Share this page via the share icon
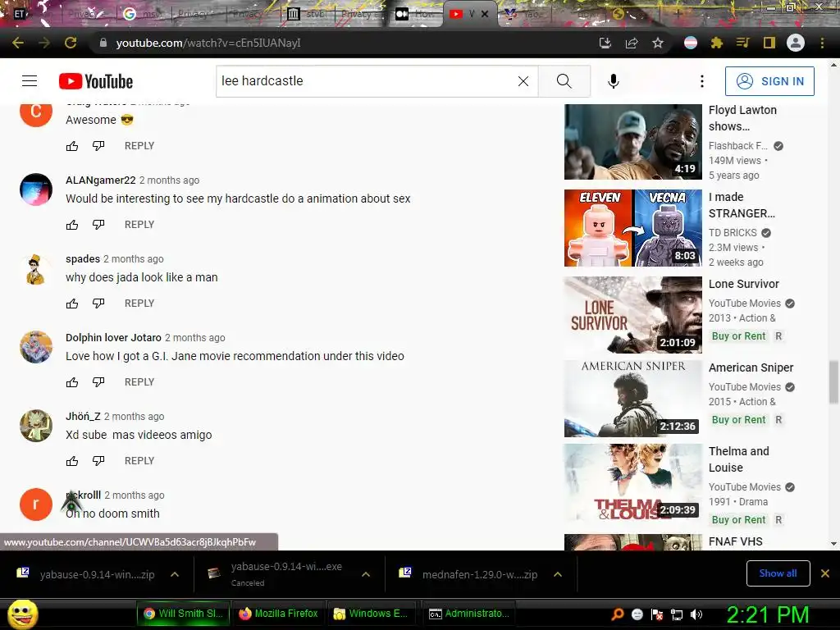840x630 pixels. pos(632,43)
